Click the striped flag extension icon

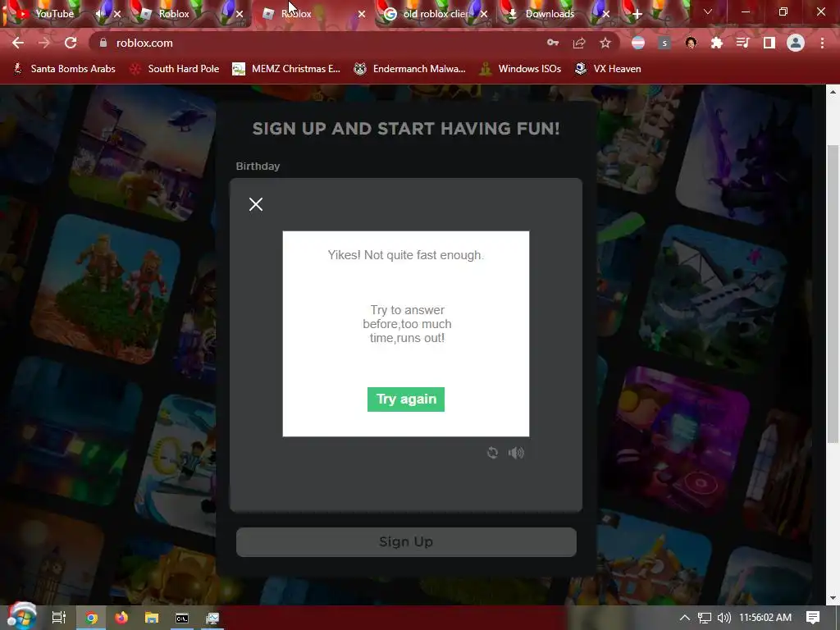pyautogui.click(x=638, y=43)
